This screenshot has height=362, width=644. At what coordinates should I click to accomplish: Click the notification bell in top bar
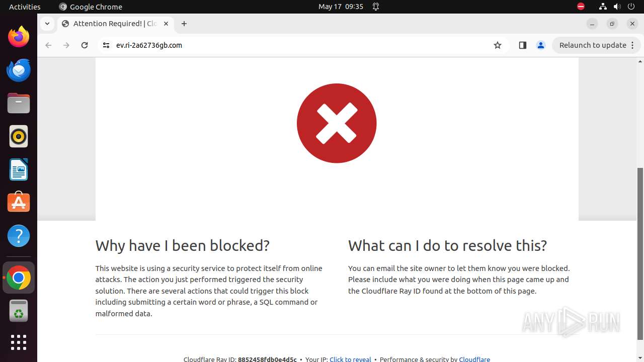point(376,7)
